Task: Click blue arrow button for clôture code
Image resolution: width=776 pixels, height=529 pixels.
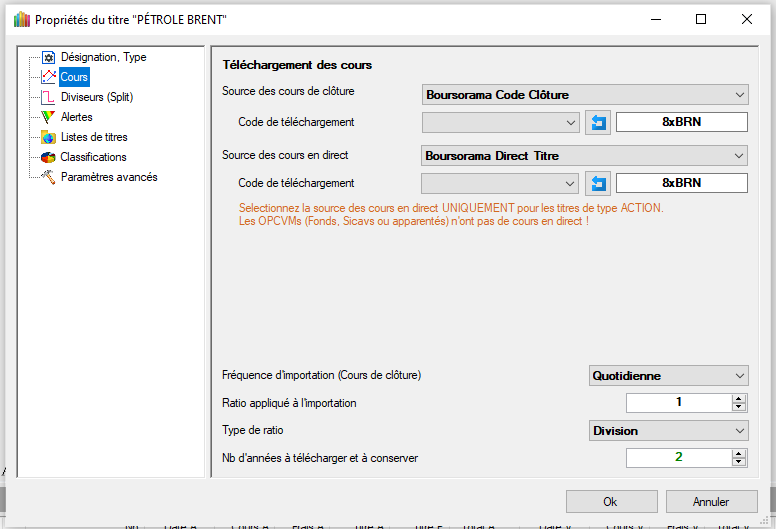Action: [x=598, y=122]
